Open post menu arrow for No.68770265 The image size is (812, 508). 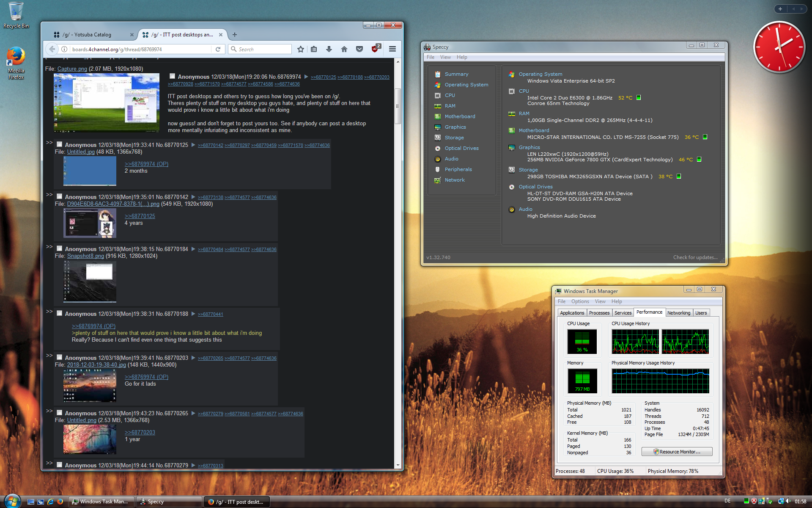click(193, 413)
